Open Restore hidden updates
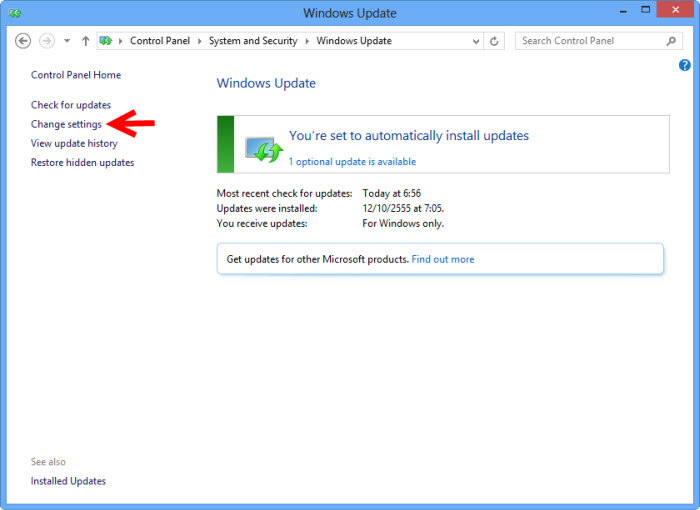This screenshot has height=510, width=700. (x=82, y=163)
